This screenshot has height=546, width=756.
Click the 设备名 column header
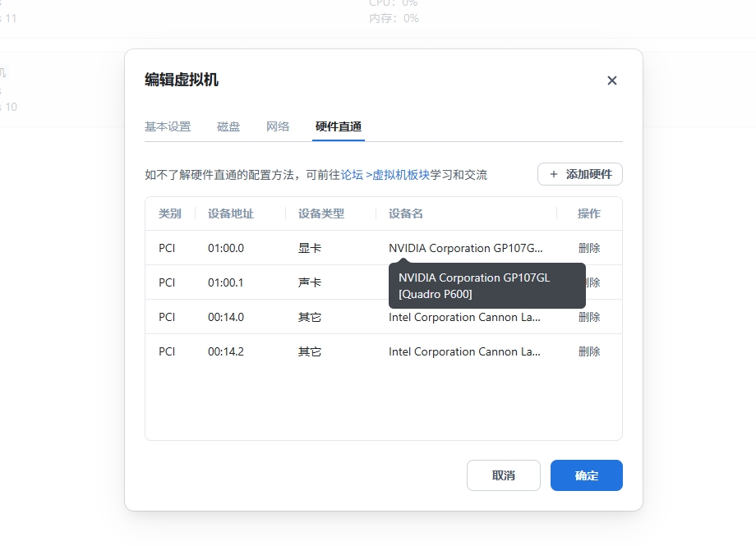(406, 213)
